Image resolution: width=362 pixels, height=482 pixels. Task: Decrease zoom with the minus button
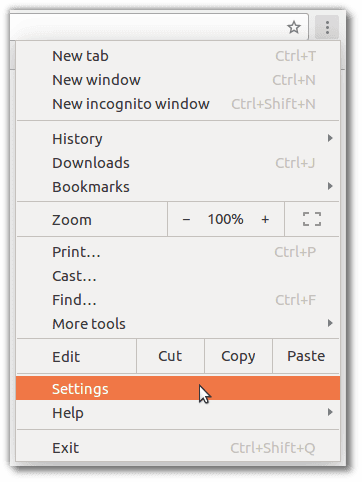[x=186, y=219]
